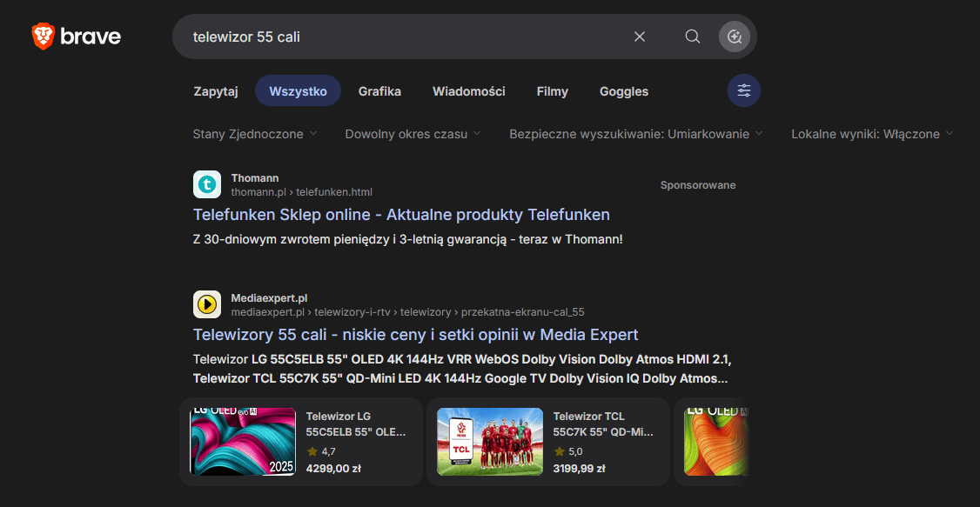Open the partially visible green LG OLED thumbnail
This screenshot has width=980, height=507.
point(716,442)
